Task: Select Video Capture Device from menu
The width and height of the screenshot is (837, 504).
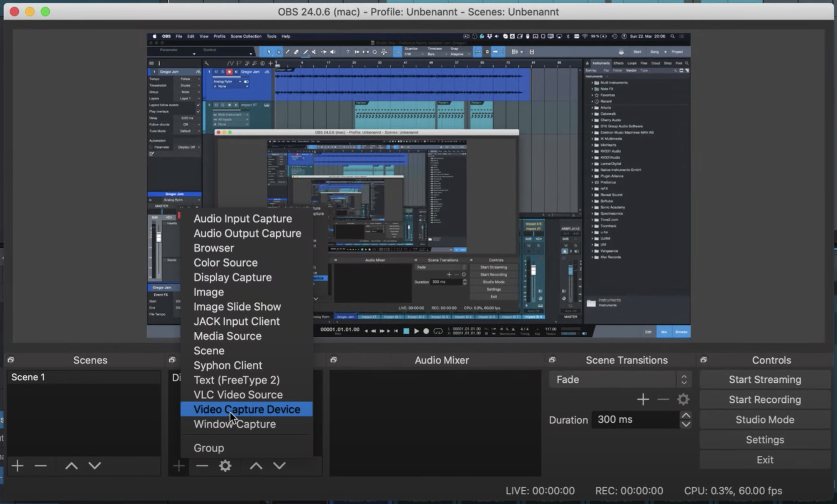Action: pyautogui.click(x=247, y=409)
